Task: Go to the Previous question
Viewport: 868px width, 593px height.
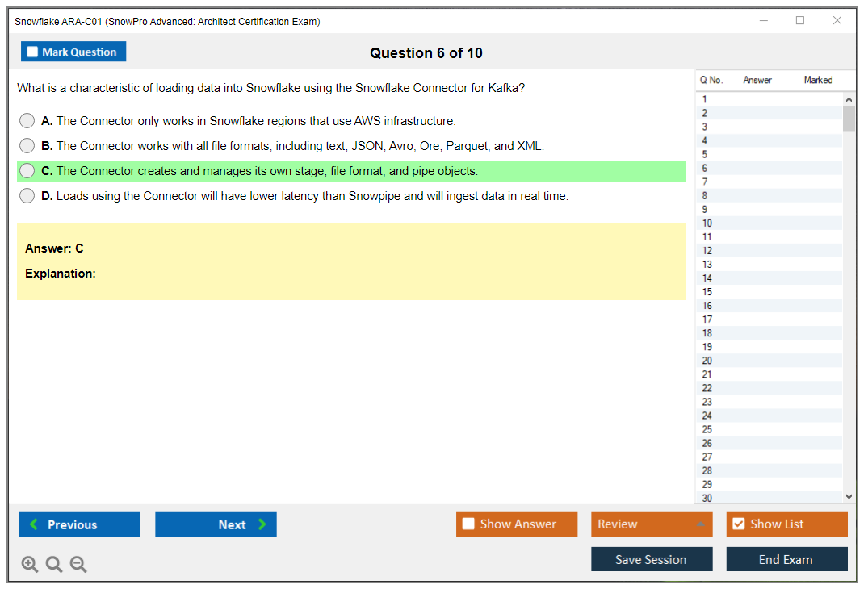Action: (79, 524)
